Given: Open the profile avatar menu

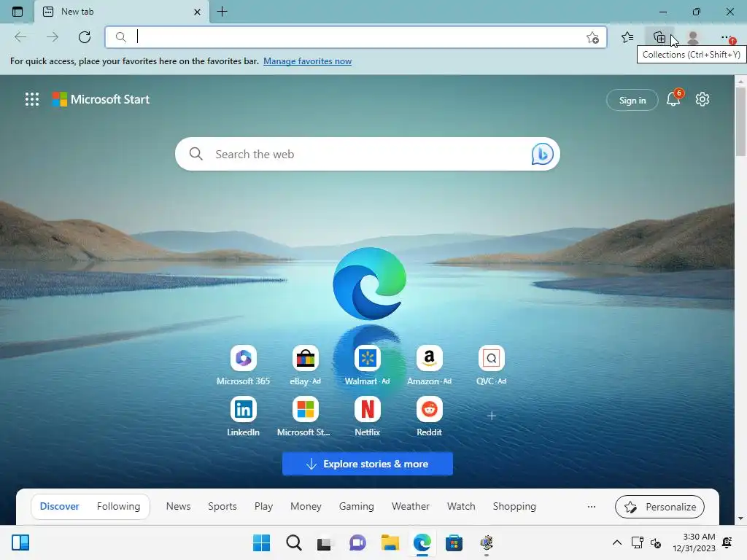Looking at the screenshot, I should coord(693,37).
